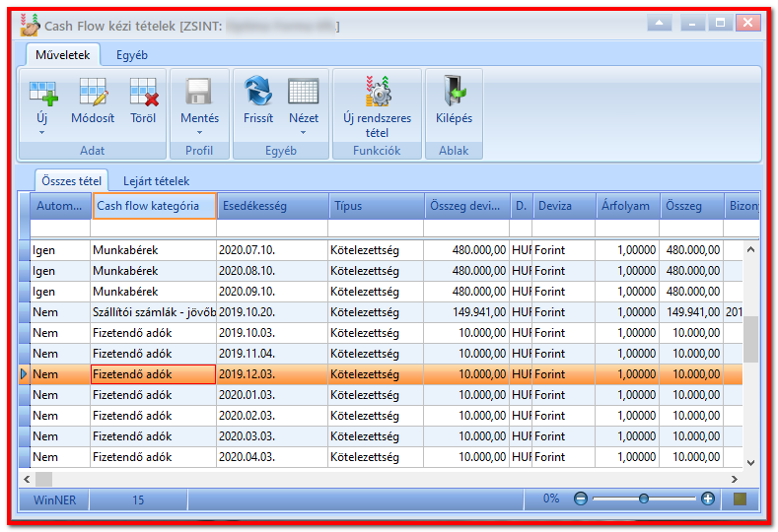Click the filter field under Cash flow kategória

(153, 229)
